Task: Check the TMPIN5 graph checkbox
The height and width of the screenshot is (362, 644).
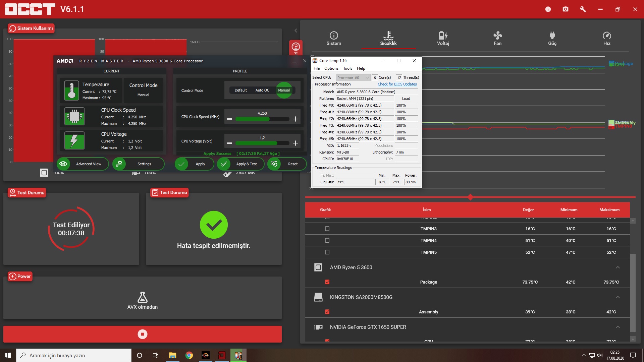Action: (x=327, y=252)
